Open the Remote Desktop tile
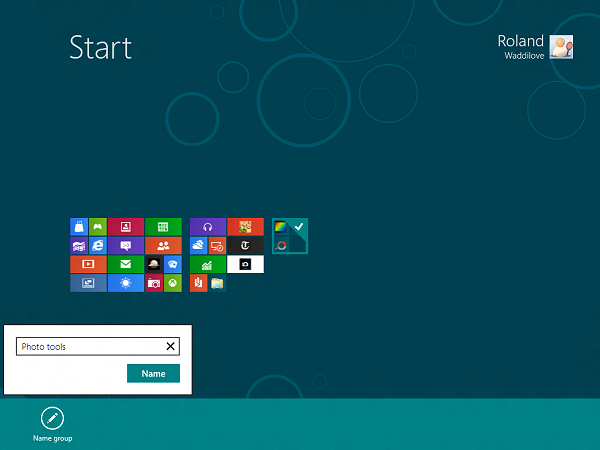 pos(217,246)
